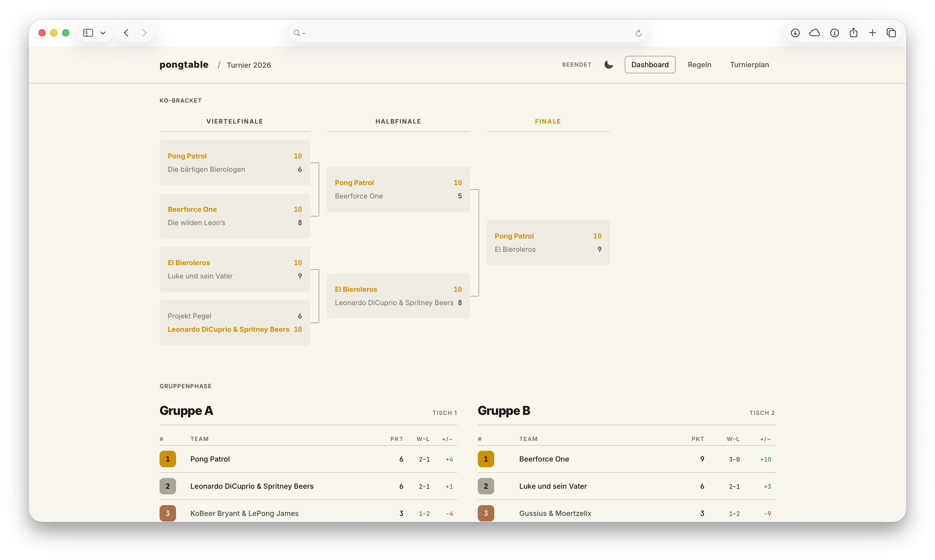Open the Share icon menu

click(x=853, y=33)
